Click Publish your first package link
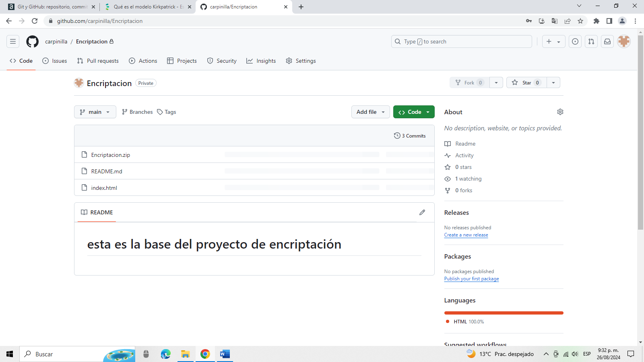This screenshot has width=644, height=362. [x=471, y=279]
